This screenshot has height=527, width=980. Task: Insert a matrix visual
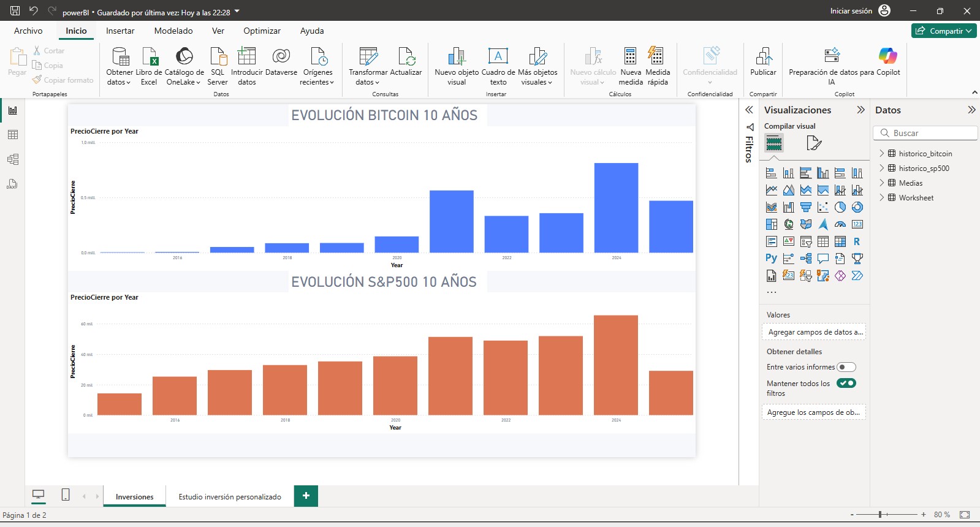(x=840, y=241)
